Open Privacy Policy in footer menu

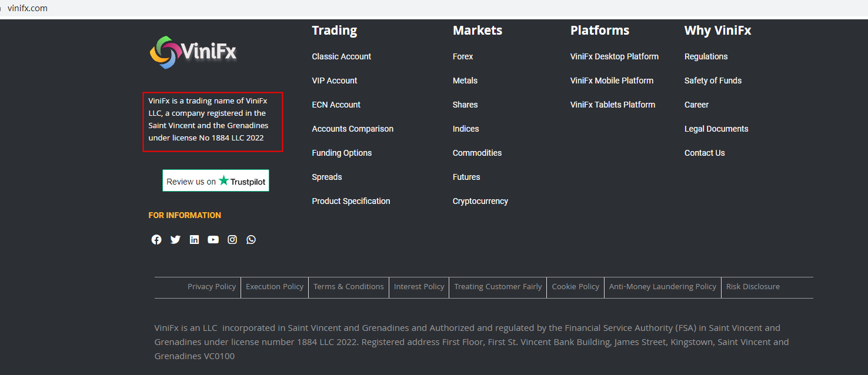click(212, 287)
